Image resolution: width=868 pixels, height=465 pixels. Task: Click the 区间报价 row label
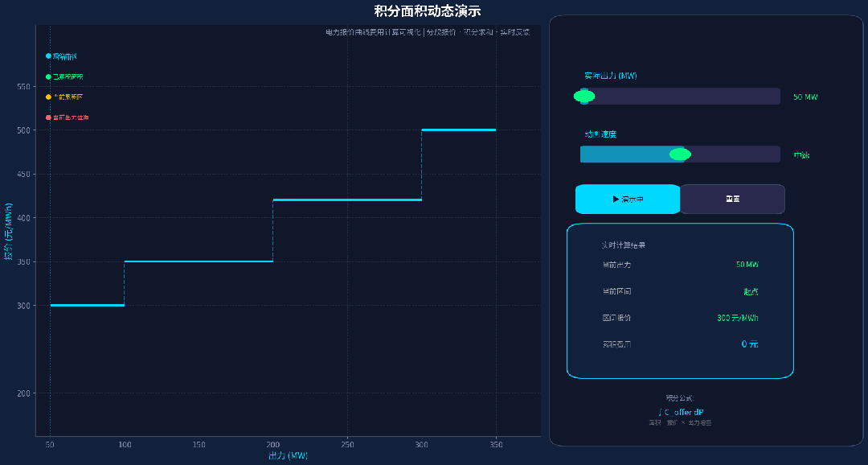click(x=616, y=318)
